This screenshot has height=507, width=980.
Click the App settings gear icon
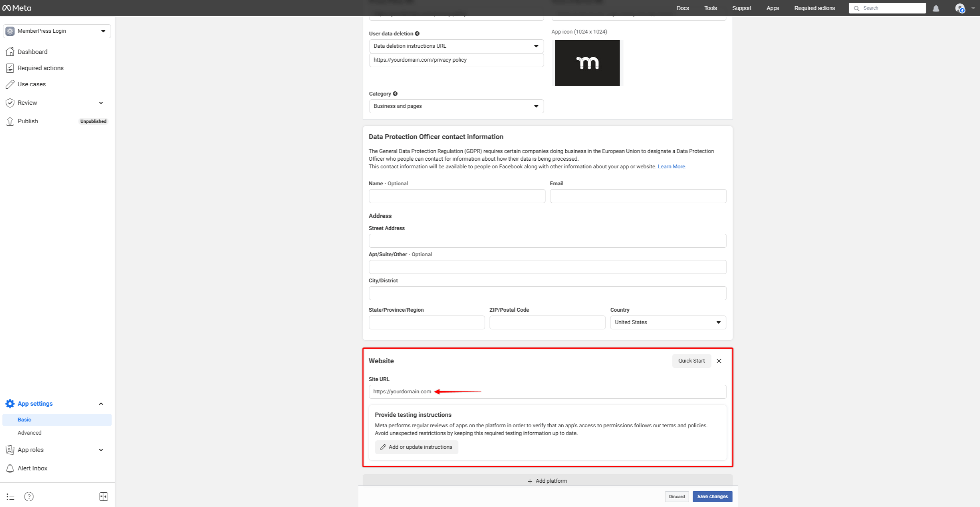click(10, 403)
